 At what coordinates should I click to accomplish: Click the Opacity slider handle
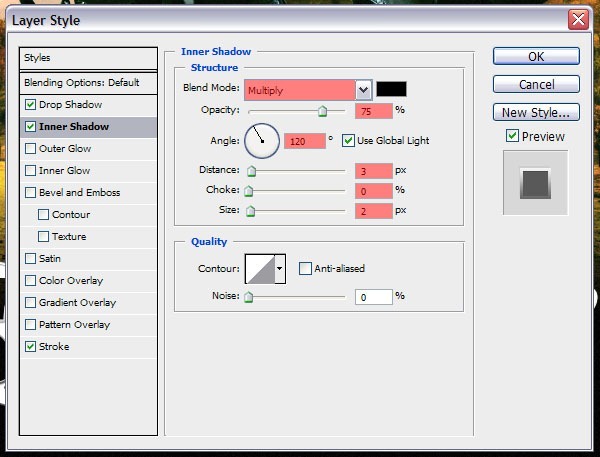tap(322, 112)
